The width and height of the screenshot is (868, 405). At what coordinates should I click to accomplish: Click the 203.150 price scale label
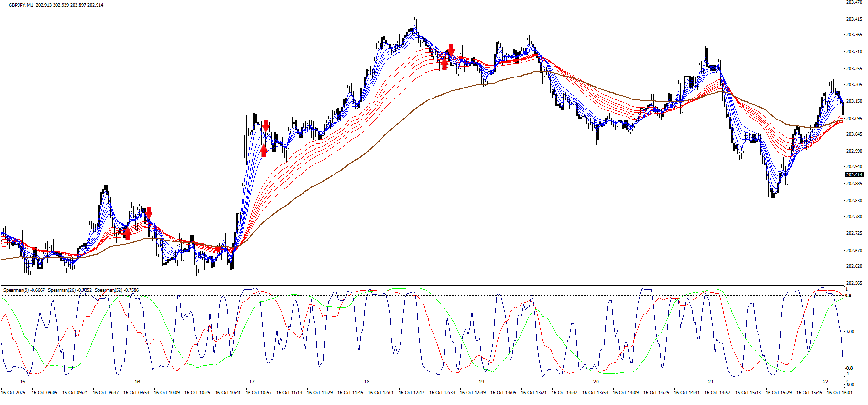(854, 101)
